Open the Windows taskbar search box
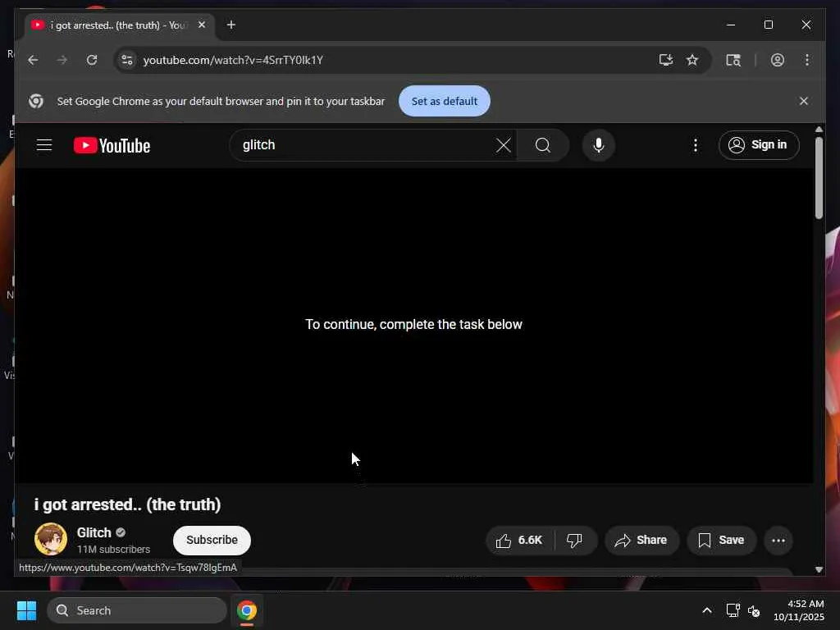Screen dimensions: 840x630 137,610
